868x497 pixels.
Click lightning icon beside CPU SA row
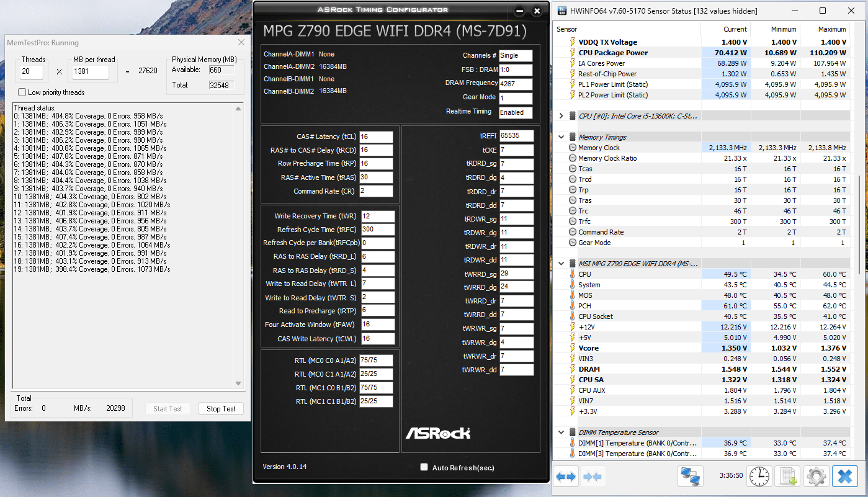(x=572, y=380)
